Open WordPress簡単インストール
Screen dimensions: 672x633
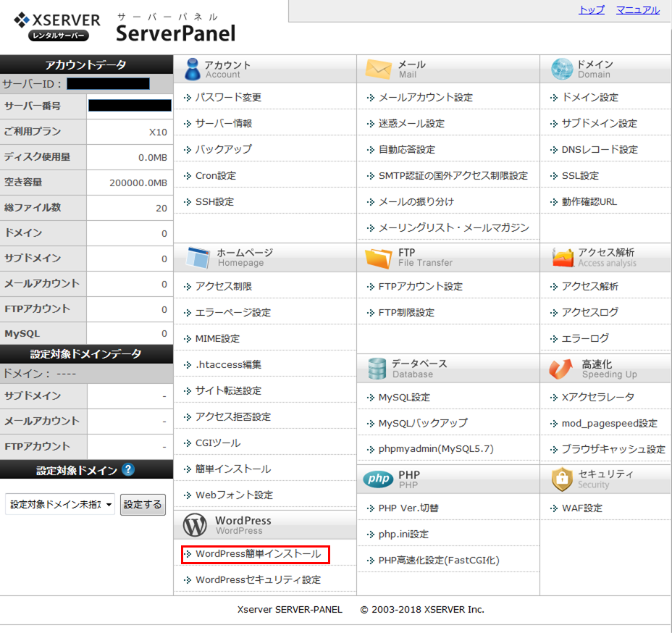259,554
